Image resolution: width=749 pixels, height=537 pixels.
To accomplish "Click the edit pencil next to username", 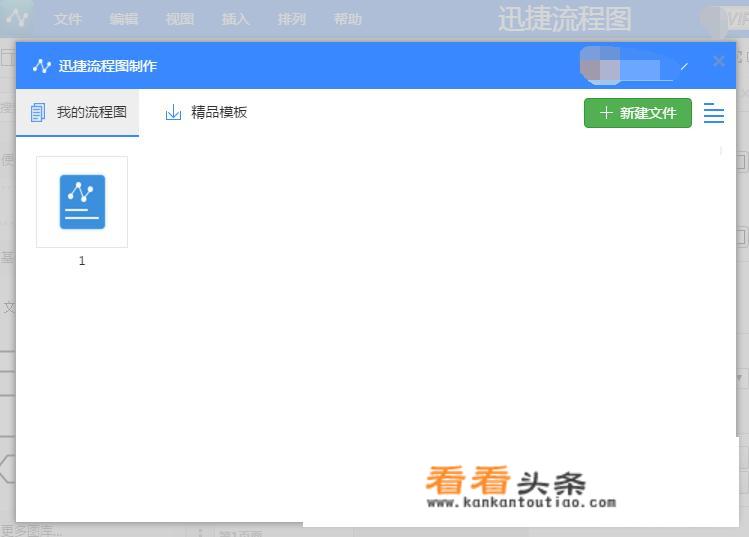I will tap(684, 66).
